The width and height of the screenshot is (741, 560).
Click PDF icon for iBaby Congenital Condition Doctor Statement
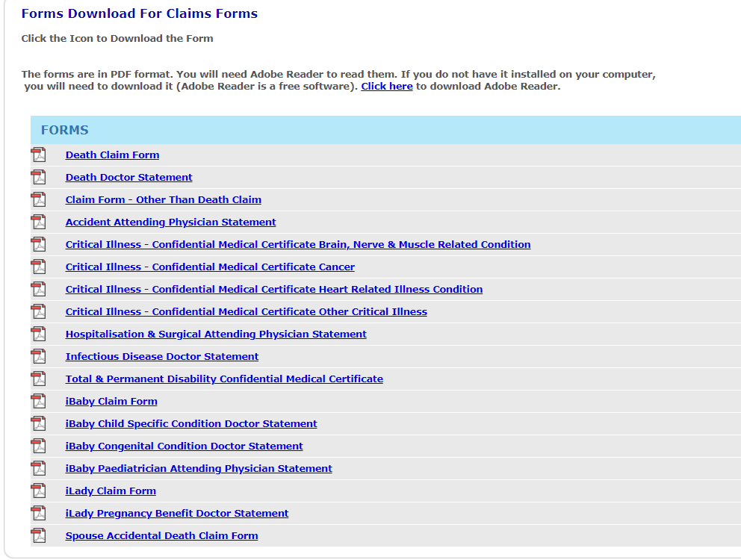point(39,446)
